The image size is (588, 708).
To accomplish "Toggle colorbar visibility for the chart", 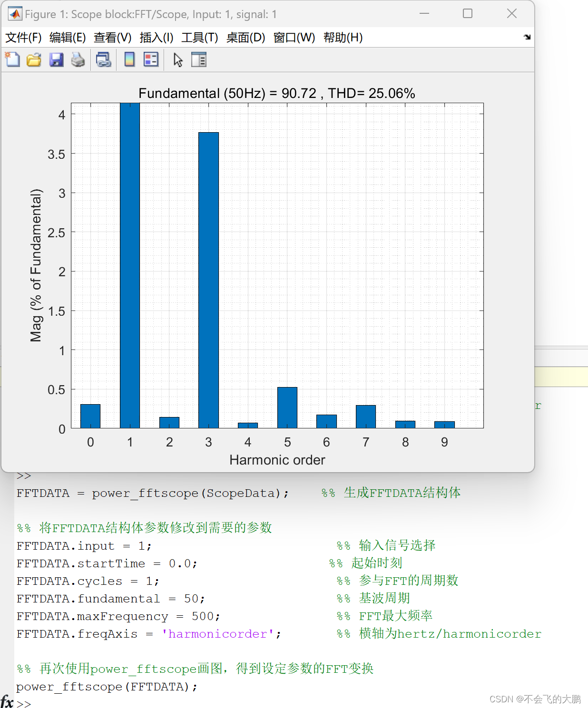I will tap(129, 59).
